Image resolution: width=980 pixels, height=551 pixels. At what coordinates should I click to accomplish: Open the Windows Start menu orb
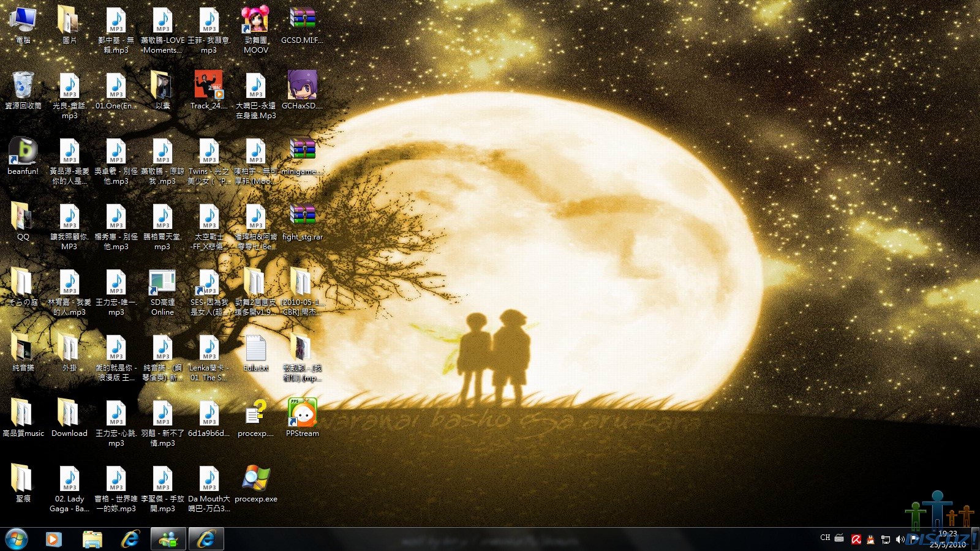pos(17,539)
